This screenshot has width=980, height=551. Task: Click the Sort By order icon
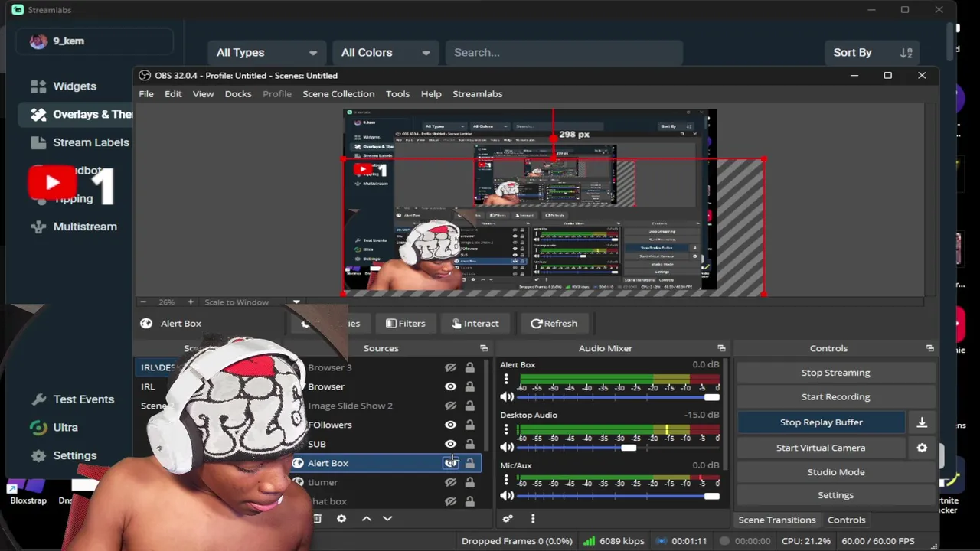pos(906,53)
